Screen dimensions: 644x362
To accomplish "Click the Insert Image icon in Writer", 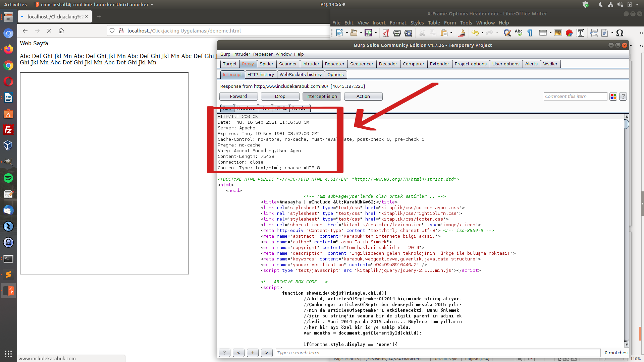I will pyautogui.click(x=558, y=33).
